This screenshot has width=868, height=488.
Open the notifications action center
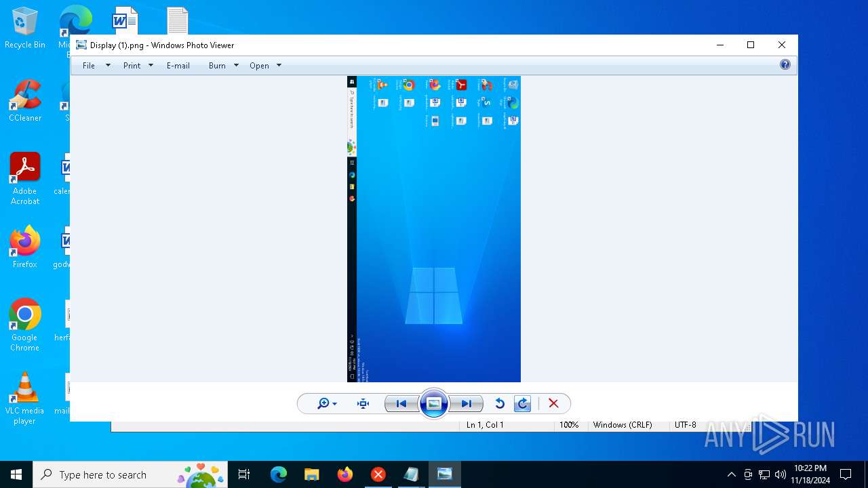click(x=846, y=474)
